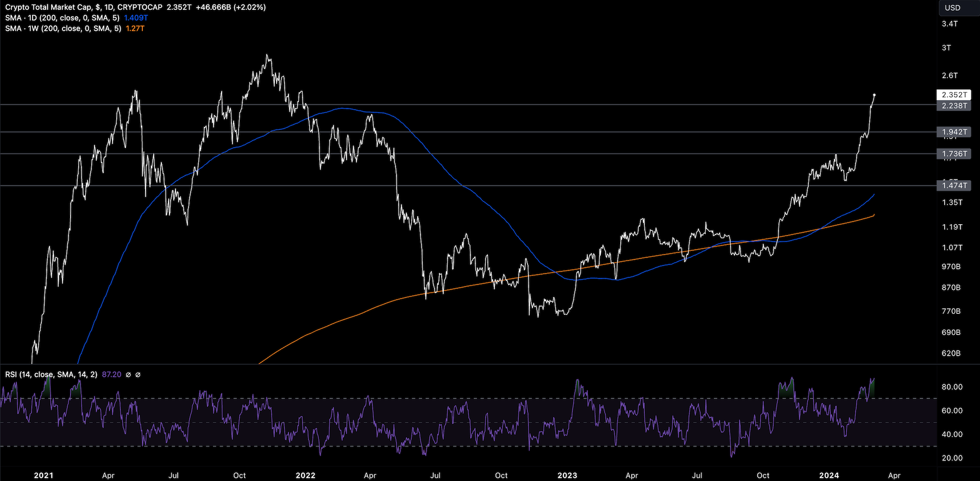Screen dimensions: 980x481
Task: Click the blue 1.409T SMA value
Action: pos(136,18)
